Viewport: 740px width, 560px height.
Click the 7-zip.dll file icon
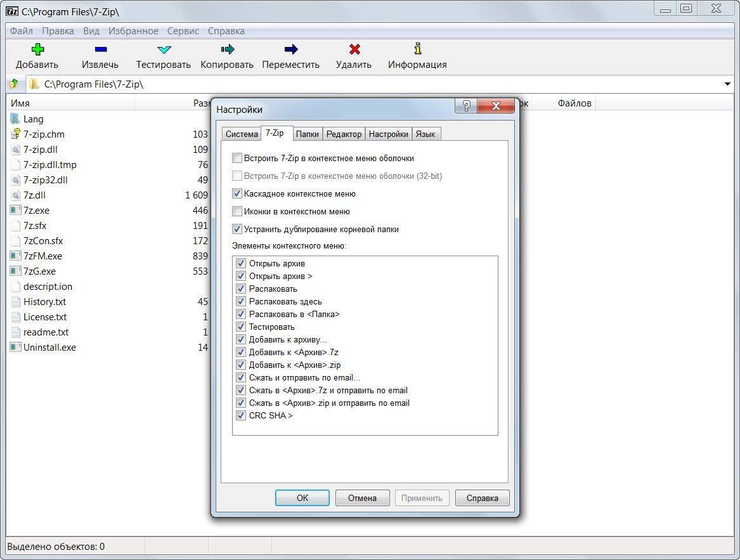point(15,149)
